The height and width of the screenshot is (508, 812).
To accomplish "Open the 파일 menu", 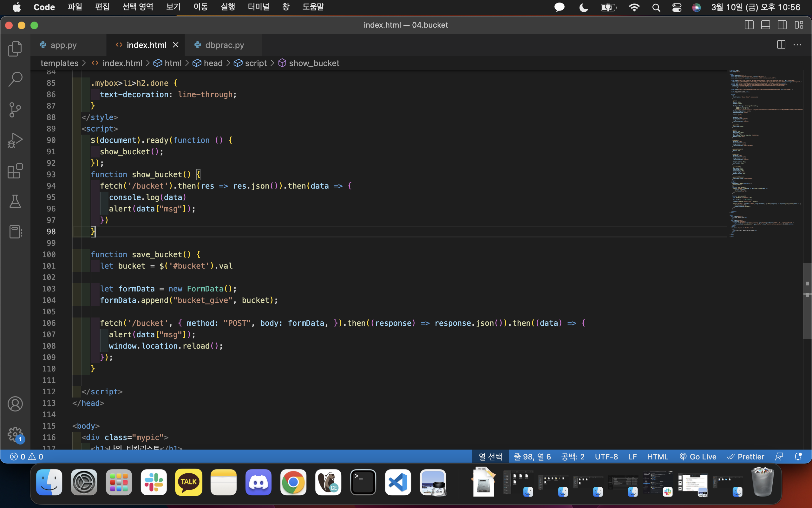I will pos(75,7).
